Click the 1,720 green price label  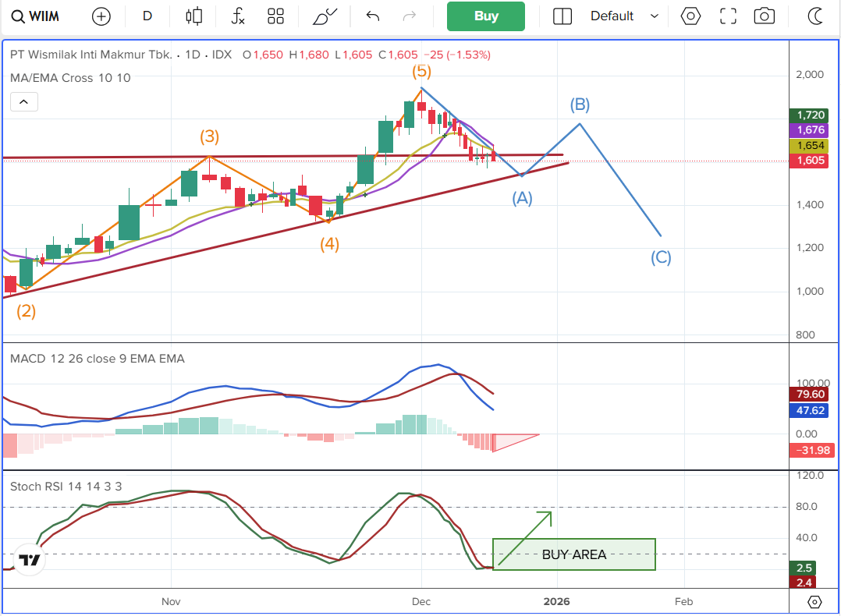click(x=809, y=115)
